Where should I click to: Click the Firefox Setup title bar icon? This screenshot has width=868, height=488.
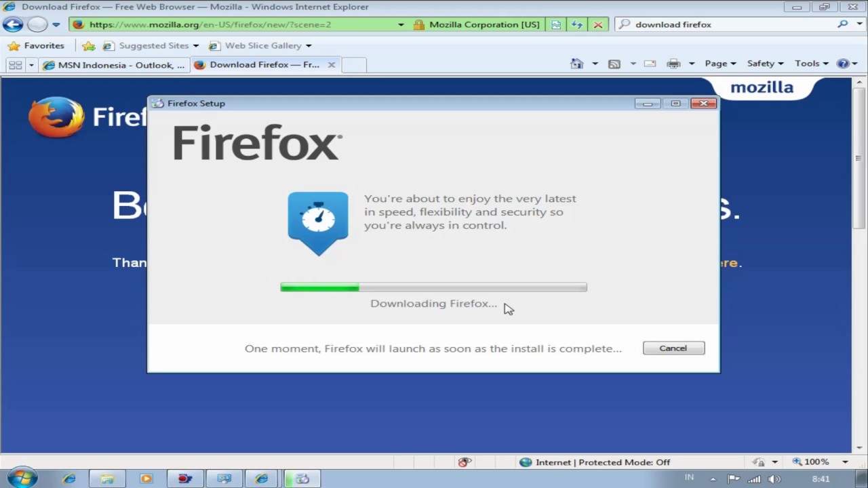[157, 103]
